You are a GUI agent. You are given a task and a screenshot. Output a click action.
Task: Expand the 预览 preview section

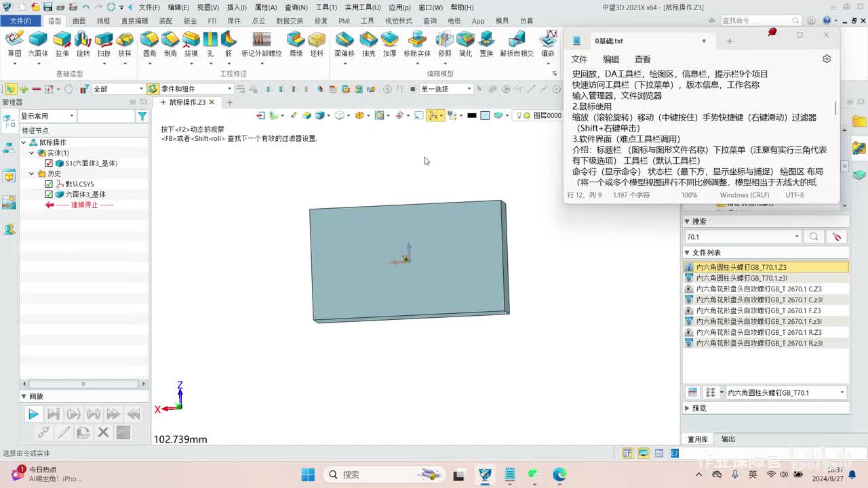click(x=687, y=408)
